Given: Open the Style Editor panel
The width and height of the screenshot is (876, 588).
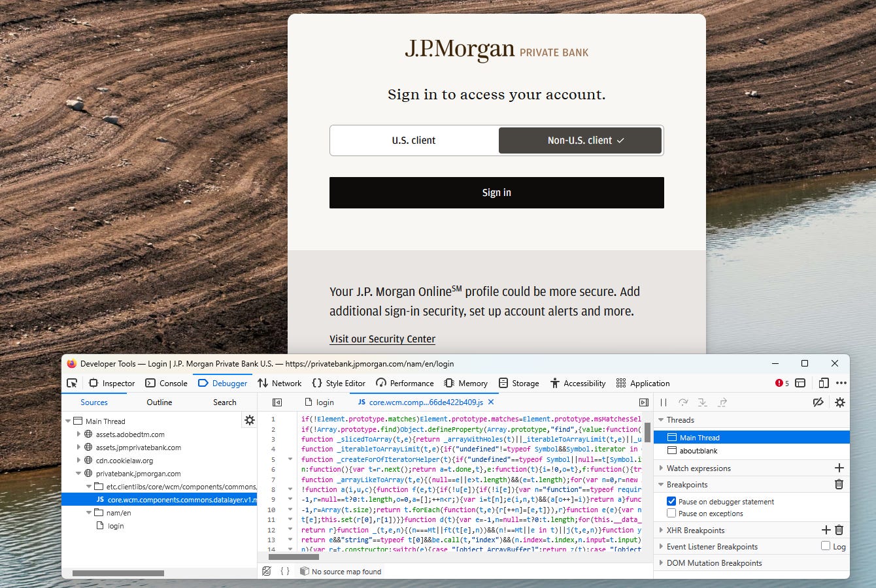Looking at the screenshot, I should pyautogui.click(x=339, y=383).
